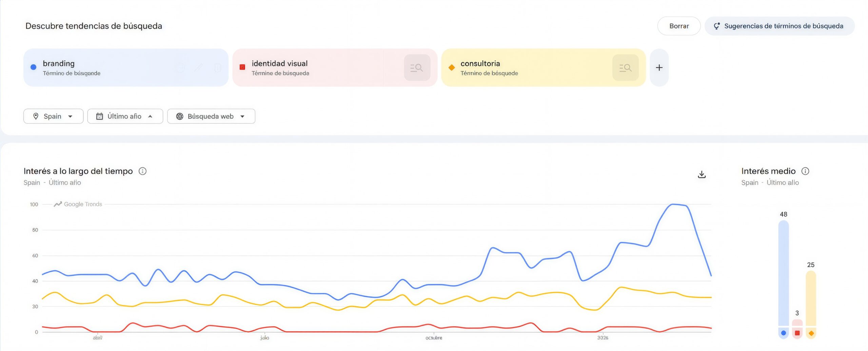Screen dimensions: 868x351
Task: Click orange diamond marker under the 25 bar
Action: point(811,333)
